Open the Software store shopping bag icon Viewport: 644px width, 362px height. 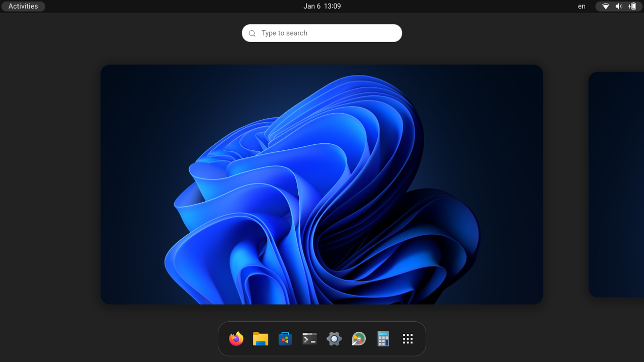(x=285, y=339)
